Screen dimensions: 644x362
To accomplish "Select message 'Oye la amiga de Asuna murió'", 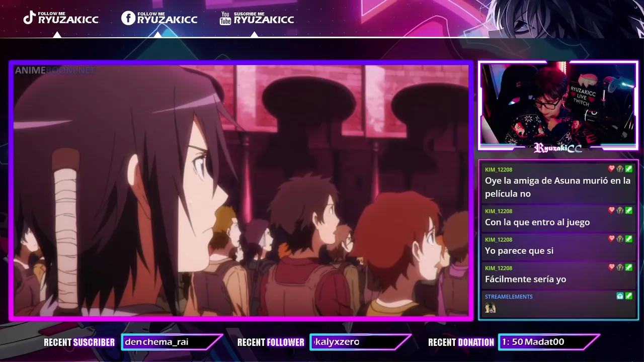I will (x=557, y=187).
